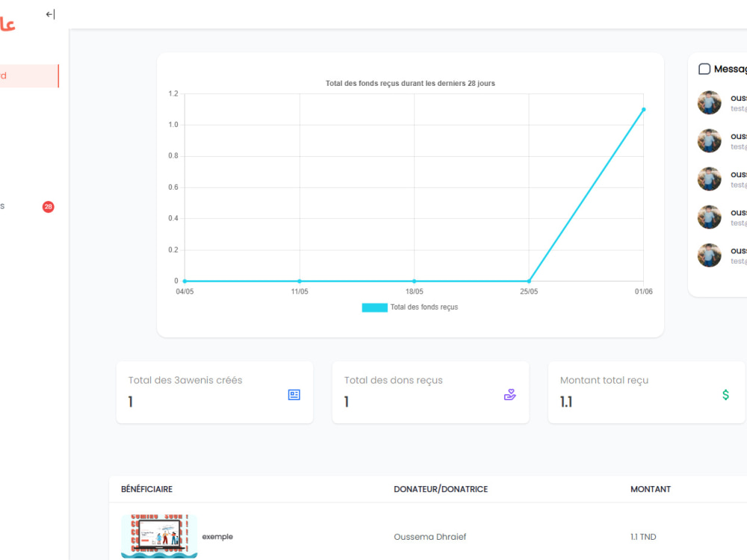Click the cyan legend color swatch below the chart
The height and width of the screenshot is (560, 747).
tap(374, 307)
